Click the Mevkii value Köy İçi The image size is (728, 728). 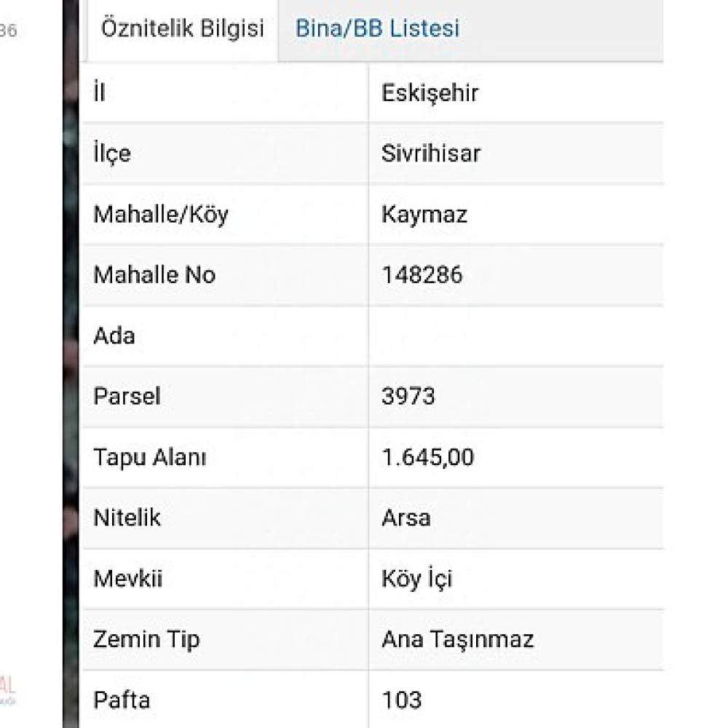(x=416, y=579)
